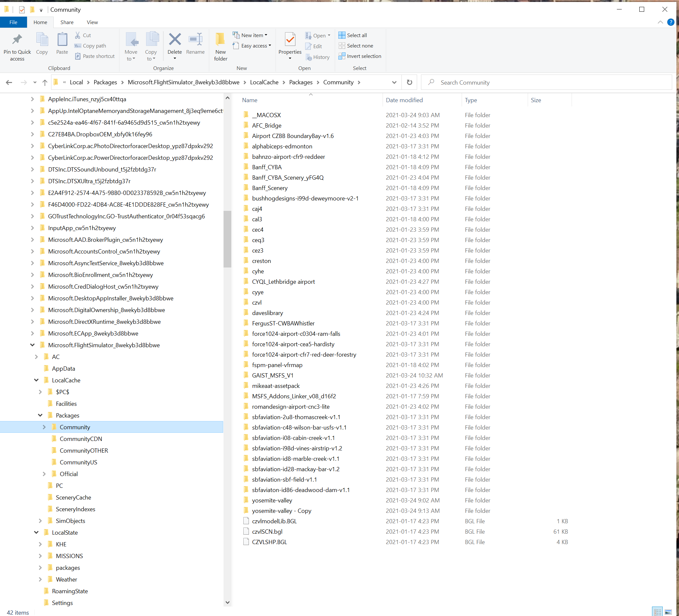Collapse the ribbon with the chevron arrow
Viewport: 679px width, 616px height.
point(660,22)
